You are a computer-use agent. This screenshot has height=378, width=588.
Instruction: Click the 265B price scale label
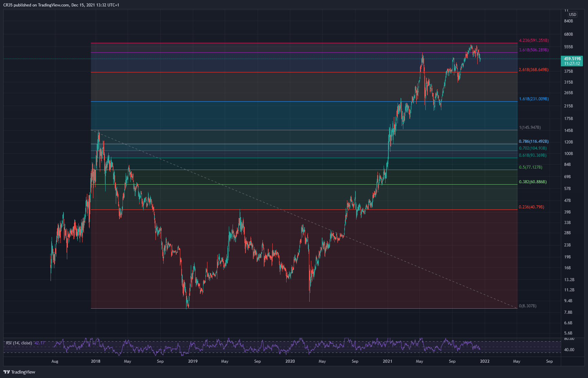(x=568, y=93)
